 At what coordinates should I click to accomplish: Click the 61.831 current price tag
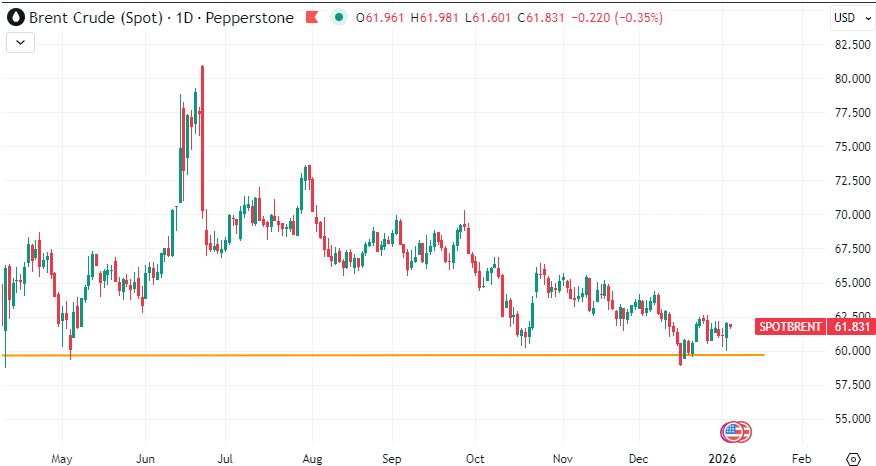852,326
